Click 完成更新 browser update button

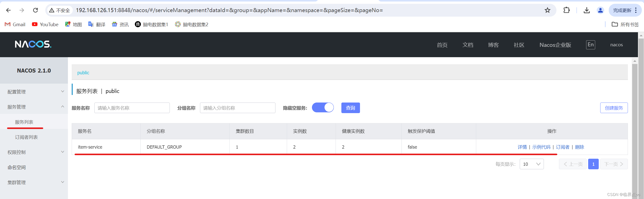pyautogui.click(x=625, y=10)
